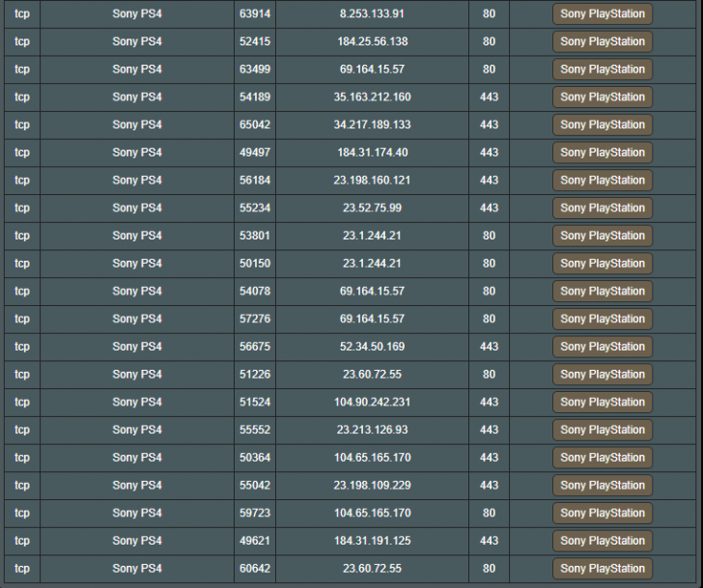Click tcp protocol cell in port 51226 row
The height and width of the screenshot is (588, 703).
pos(22,376)
